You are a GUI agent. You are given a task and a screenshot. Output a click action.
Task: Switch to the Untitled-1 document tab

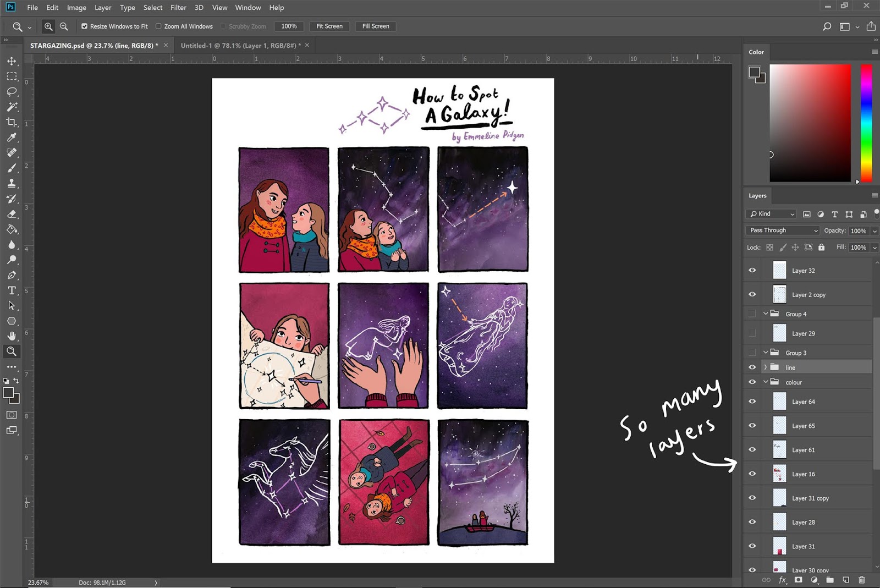pyautogui.click(x=241, y=46)
